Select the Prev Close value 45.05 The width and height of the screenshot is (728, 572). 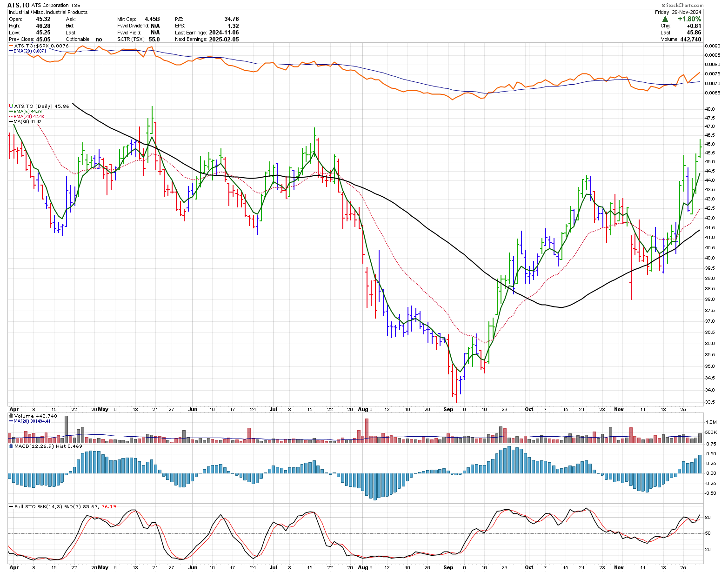tap(43, 40)
